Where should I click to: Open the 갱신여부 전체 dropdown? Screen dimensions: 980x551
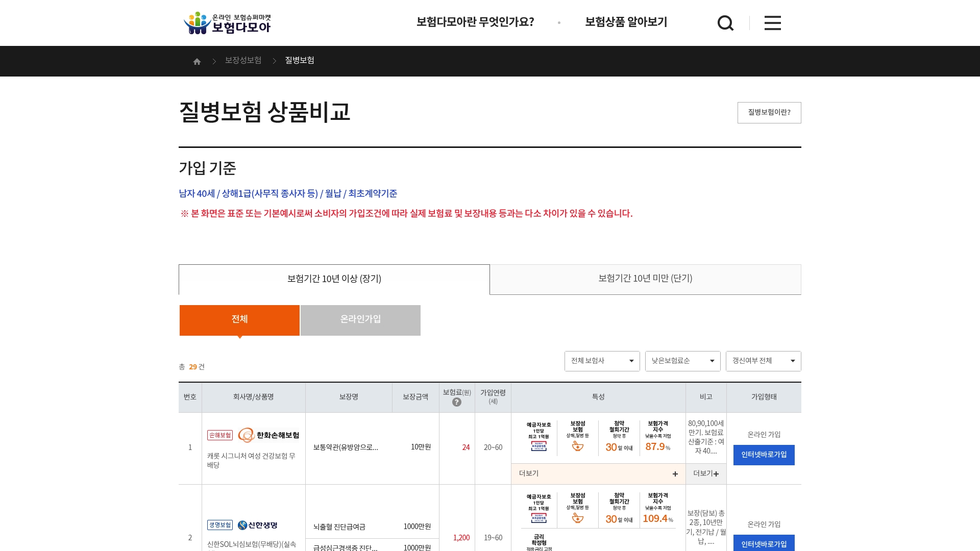tap(763, 361)
